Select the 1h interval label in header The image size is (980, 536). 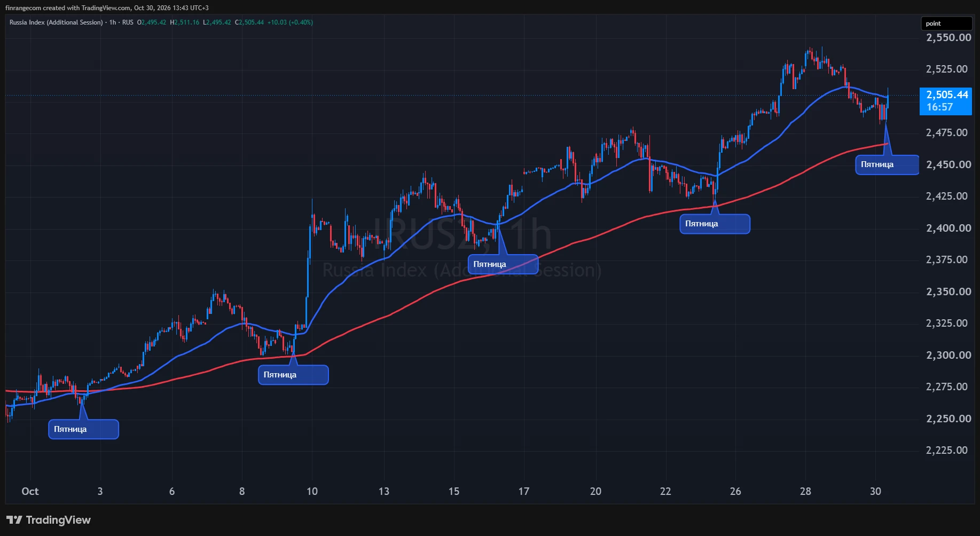113,22
